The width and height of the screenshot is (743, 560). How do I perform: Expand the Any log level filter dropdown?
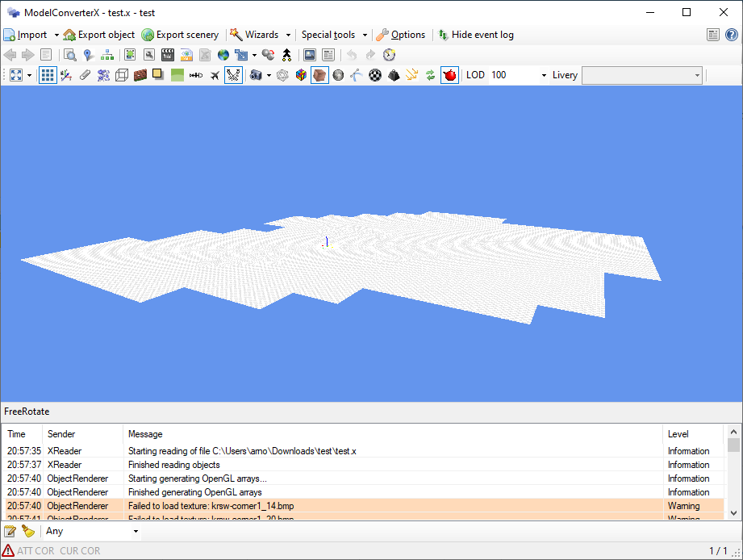(x=135, y=531)
